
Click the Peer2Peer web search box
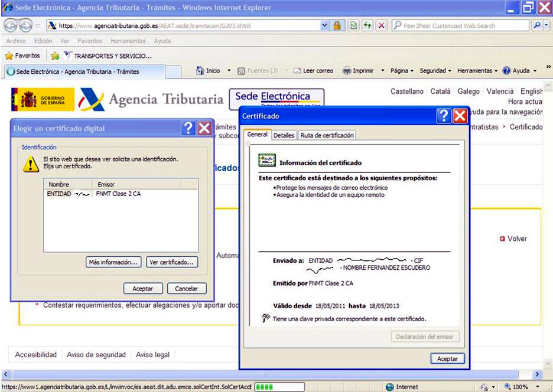[461, 25]
